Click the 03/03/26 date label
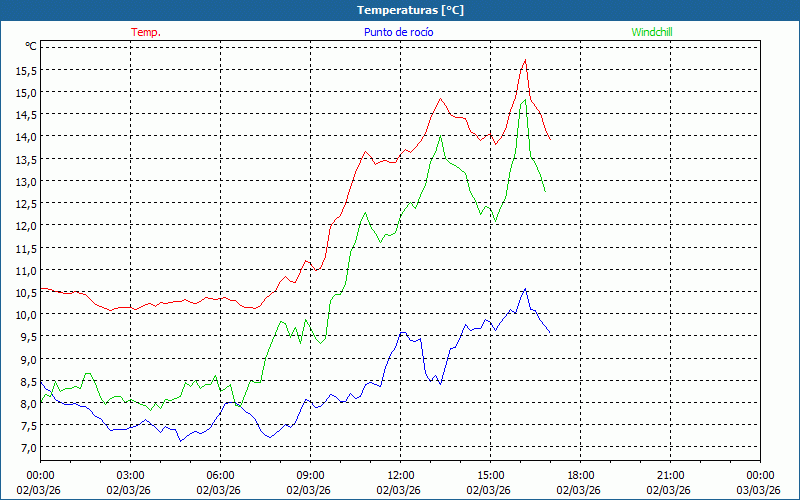 (x=758, y=490)
